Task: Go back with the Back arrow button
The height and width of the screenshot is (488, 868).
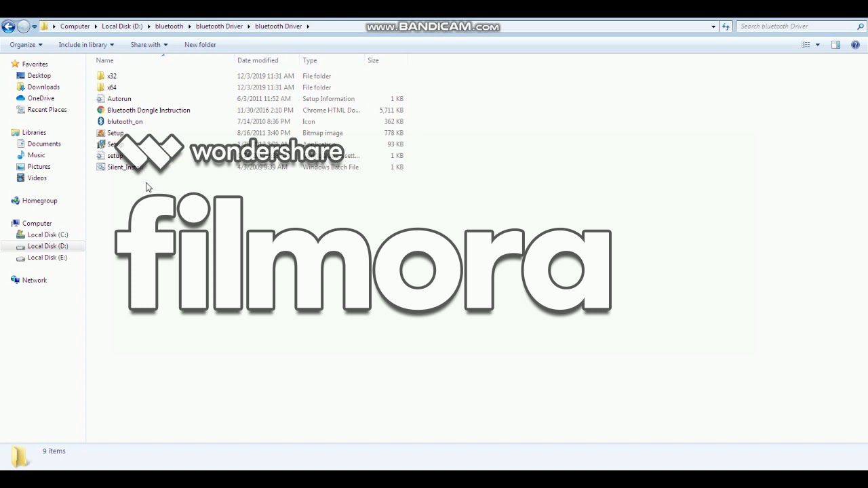Action: pyautogui.click(x=8, y=26)
